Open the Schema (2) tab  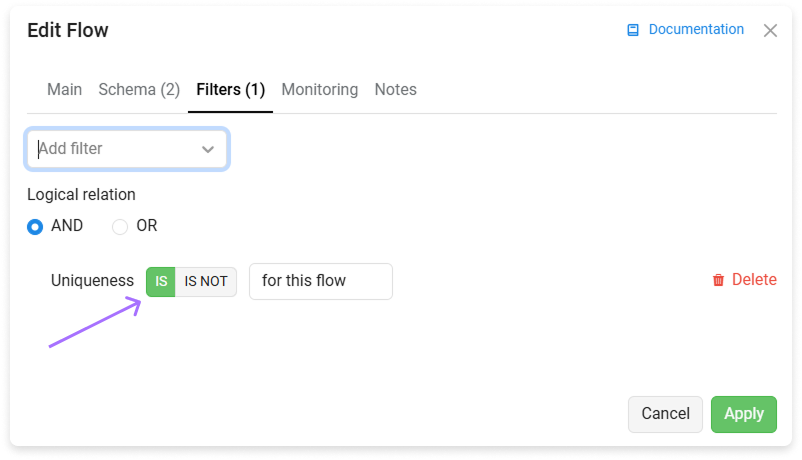point(139,90)
